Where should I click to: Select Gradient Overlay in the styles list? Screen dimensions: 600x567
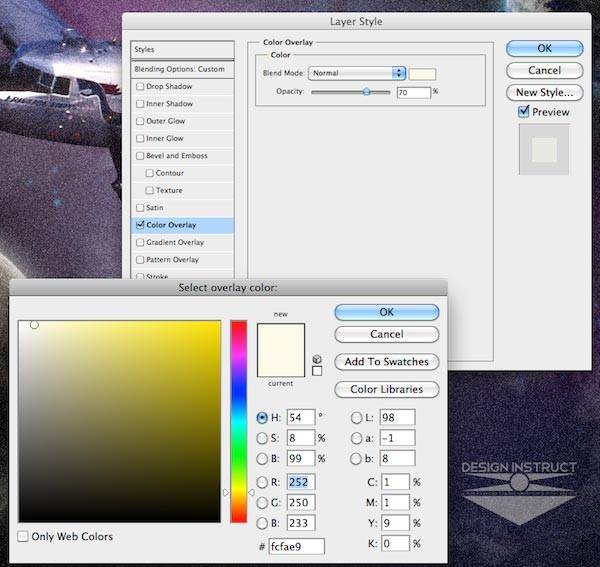point(174,242)
